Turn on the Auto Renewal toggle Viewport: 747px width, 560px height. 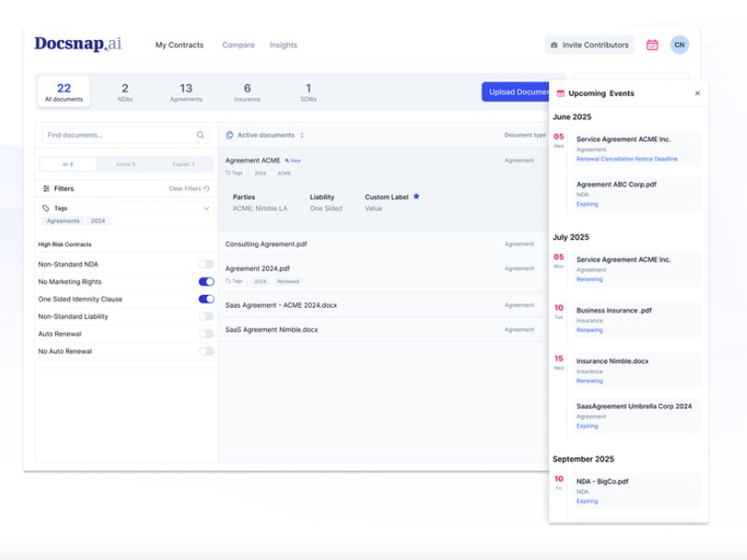click(205, 334)
